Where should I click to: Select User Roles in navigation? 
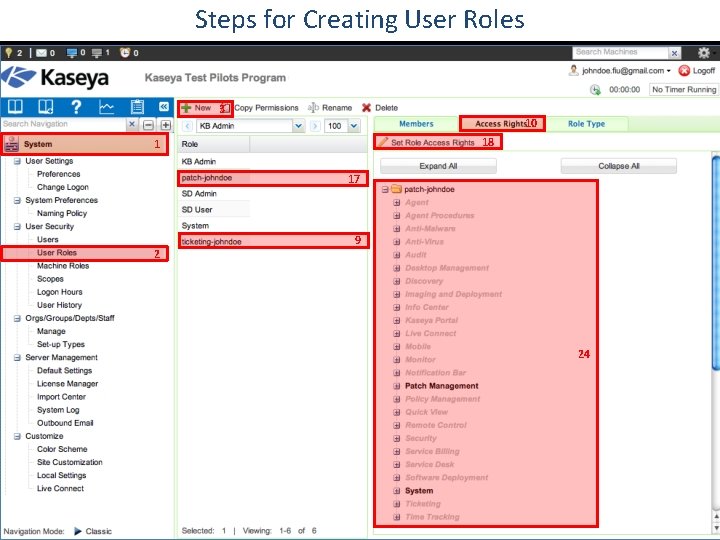point(57,253)
